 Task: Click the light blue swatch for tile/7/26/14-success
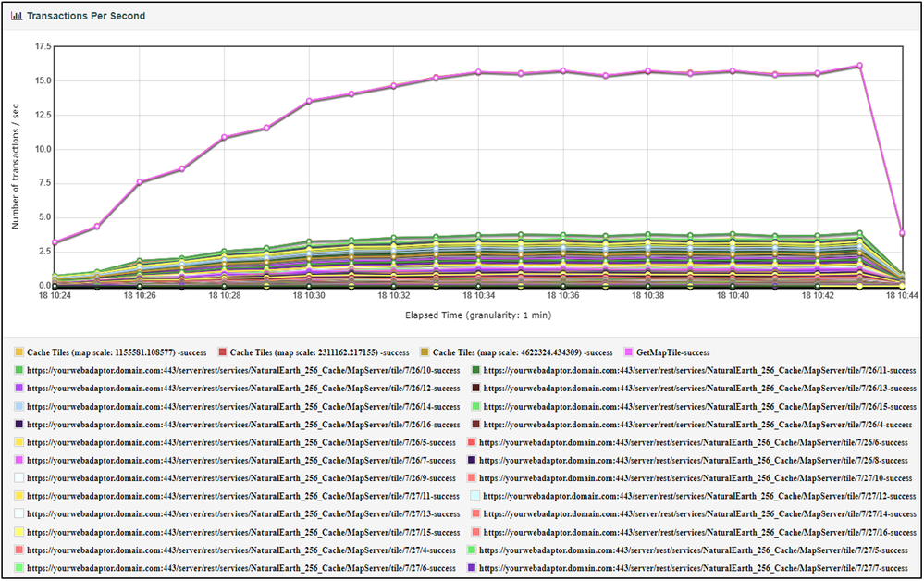tap(18, 406)
